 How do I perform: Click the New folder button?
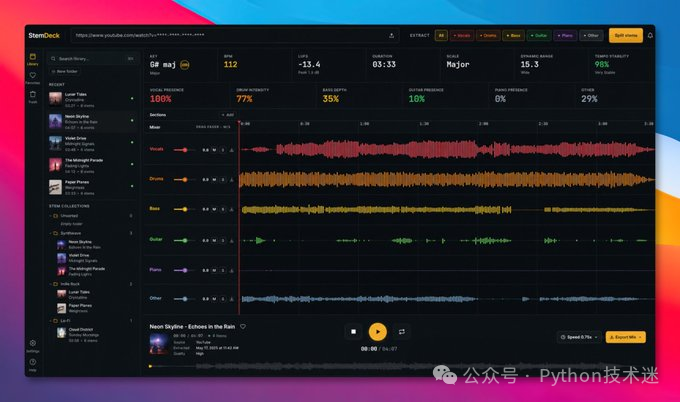click(x=65, y=72)
